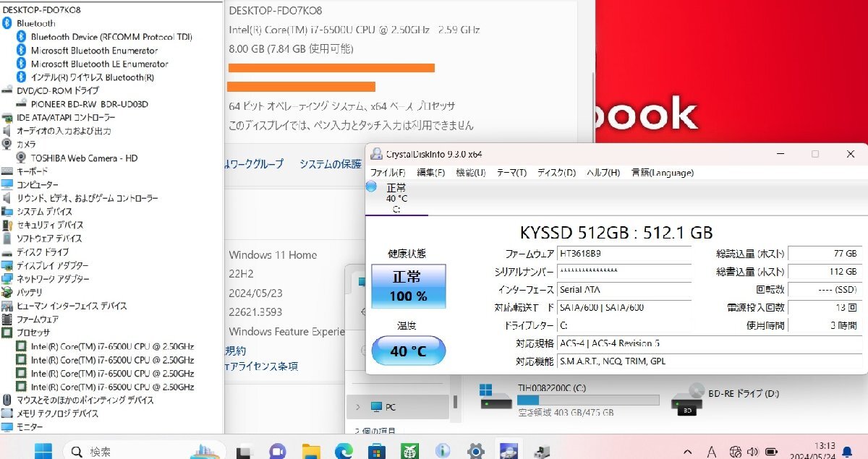Open the システムの保護 link

pyautogui.click(x=331, y=164)
